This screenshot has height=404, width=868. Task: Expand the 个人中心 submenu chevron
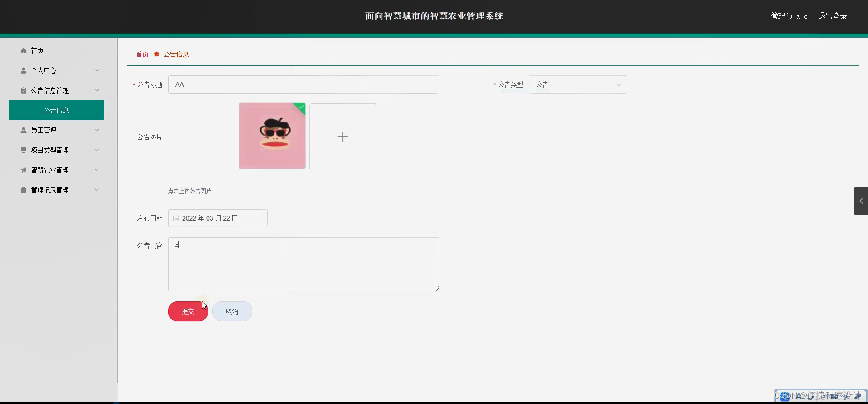pos(97,70)
